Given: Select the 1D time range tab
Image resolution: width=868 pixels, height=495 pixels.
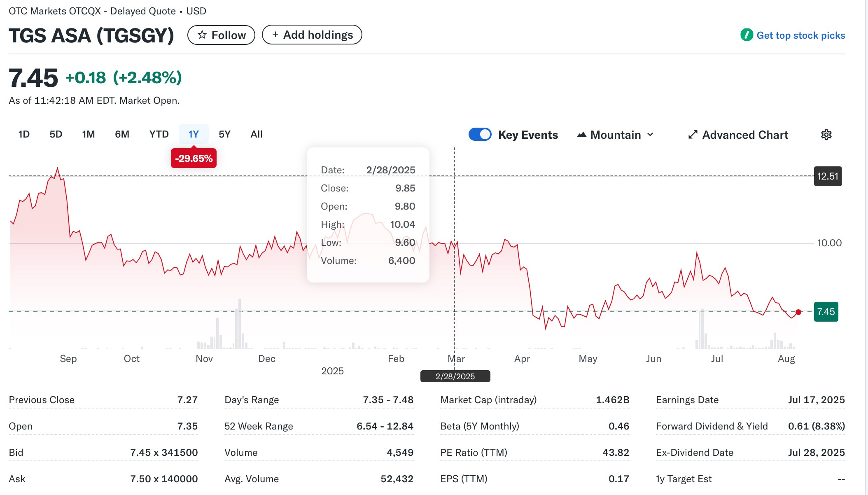Looking at the screenshot, I should (24, 134).
